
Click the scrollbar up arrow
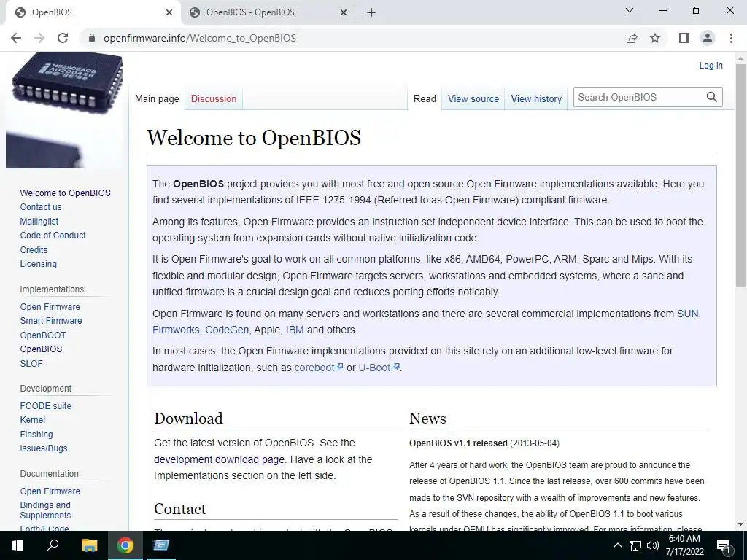[740, 58]
